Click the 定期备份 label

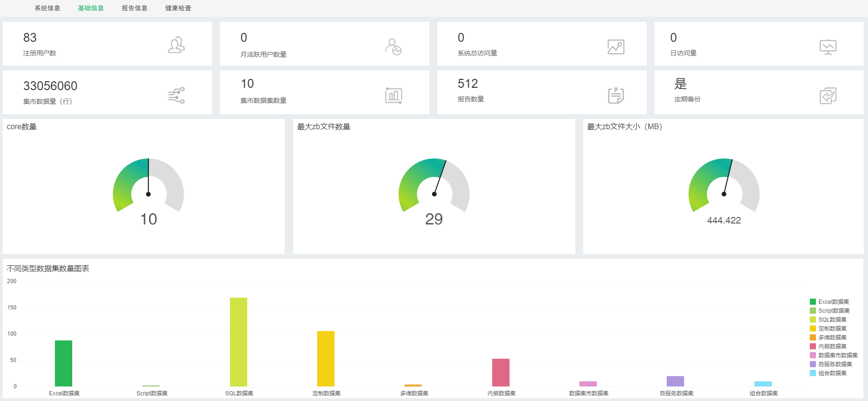[687, 99]
